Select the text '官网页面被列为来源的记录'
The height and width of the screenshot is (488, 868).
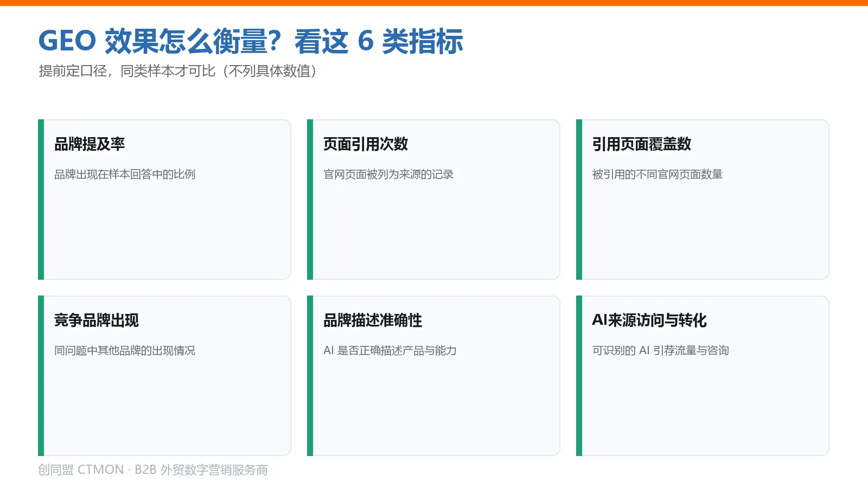point(388,175)
